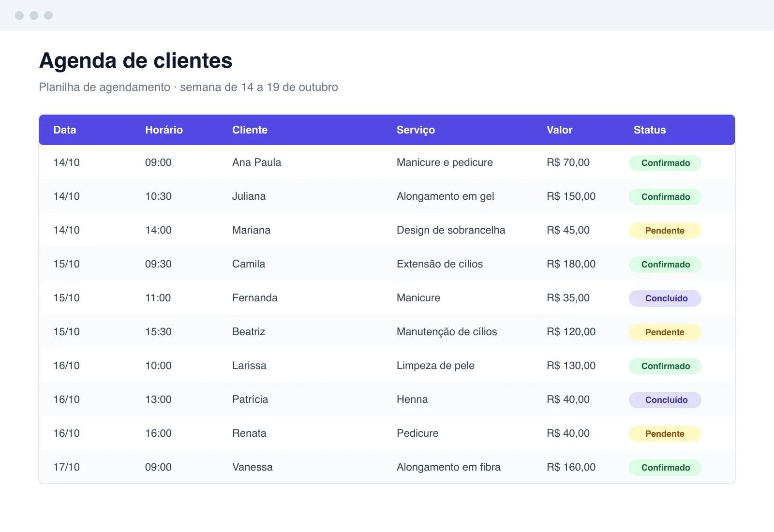Click the Status column header

tap(650, 130)
